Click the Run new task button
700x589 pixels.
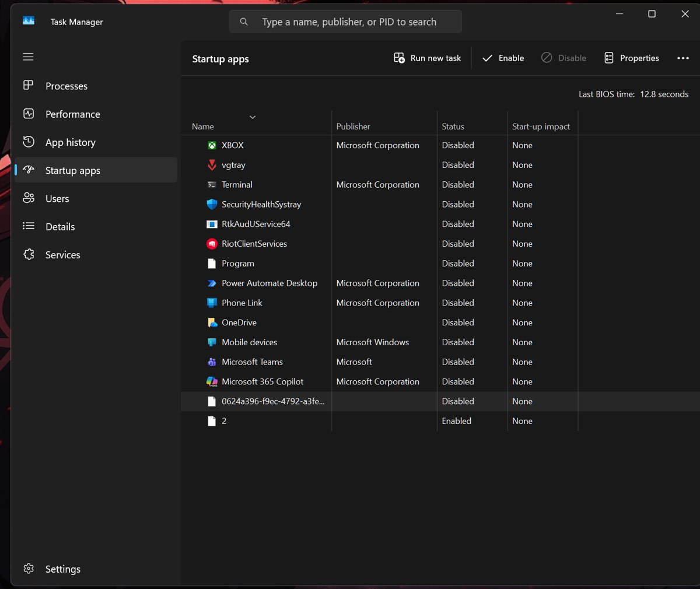(427, 58)
